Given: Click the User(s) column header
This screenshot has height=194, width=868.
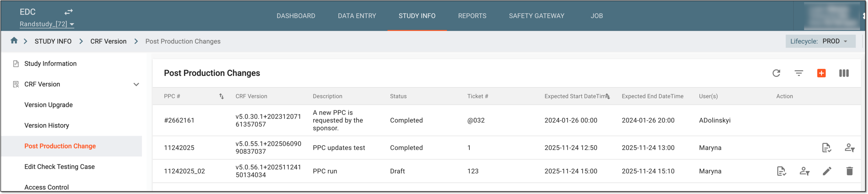Looking at the screenshot, I should coord(708,96).
